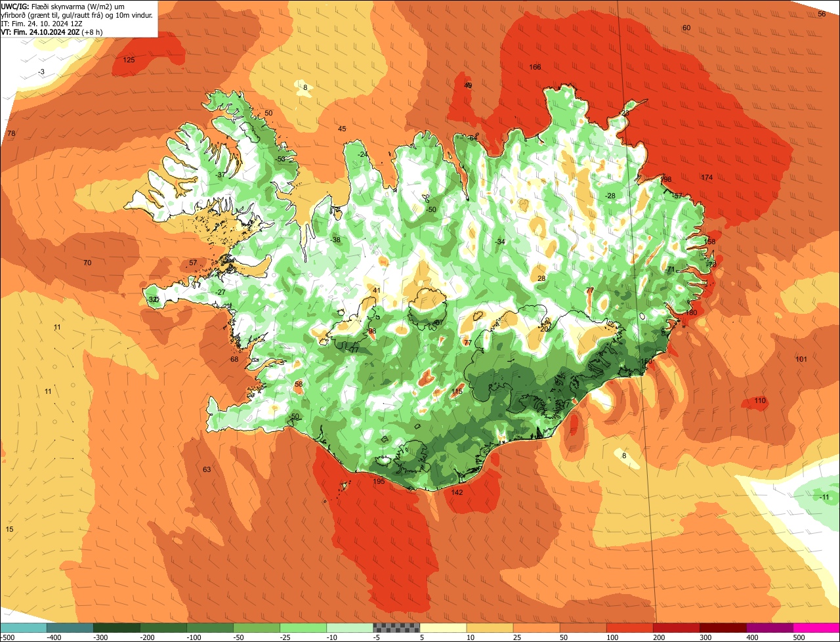Click the legend swatch between -500 and -400
The height and width of the screenshot is (642, 840).
click(24, 628)
